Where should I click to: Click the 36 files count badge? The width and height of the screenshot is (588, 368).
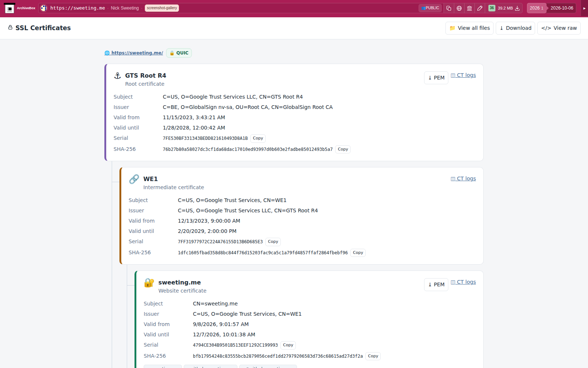(x=492, y=8)
